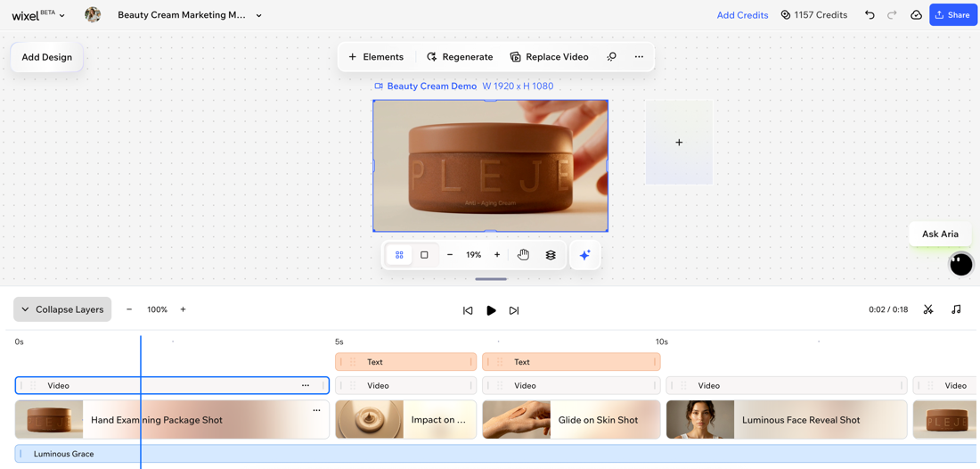Click the magic search icon in toolbar
Image resolution: width=980 pixels, height=469 pixels.
(x=612, y=57)
